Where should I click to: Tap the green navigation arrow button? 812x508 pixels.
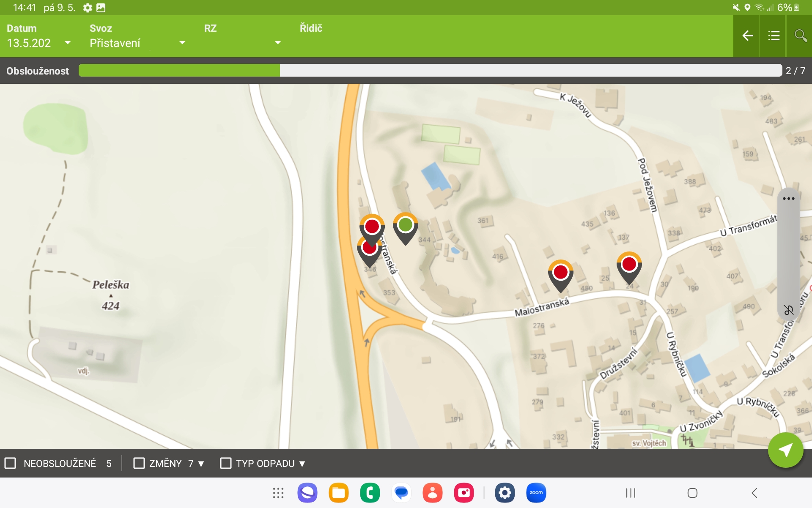point(785,450)
